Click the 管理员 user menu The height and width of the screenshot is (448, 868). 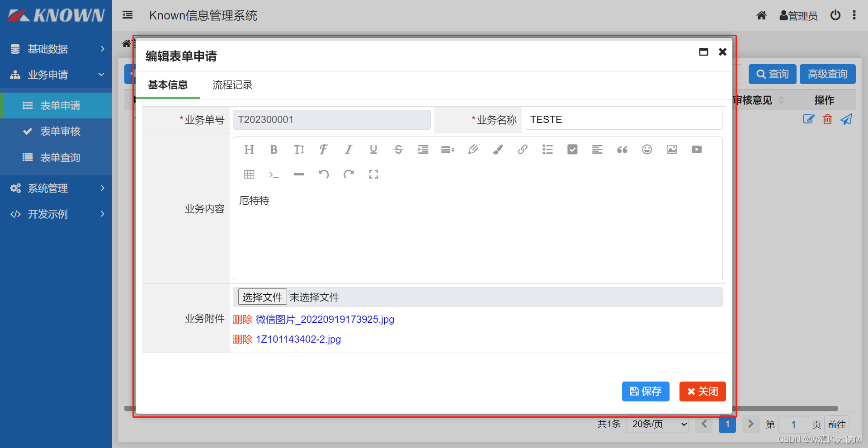click(x=798, y=16)
